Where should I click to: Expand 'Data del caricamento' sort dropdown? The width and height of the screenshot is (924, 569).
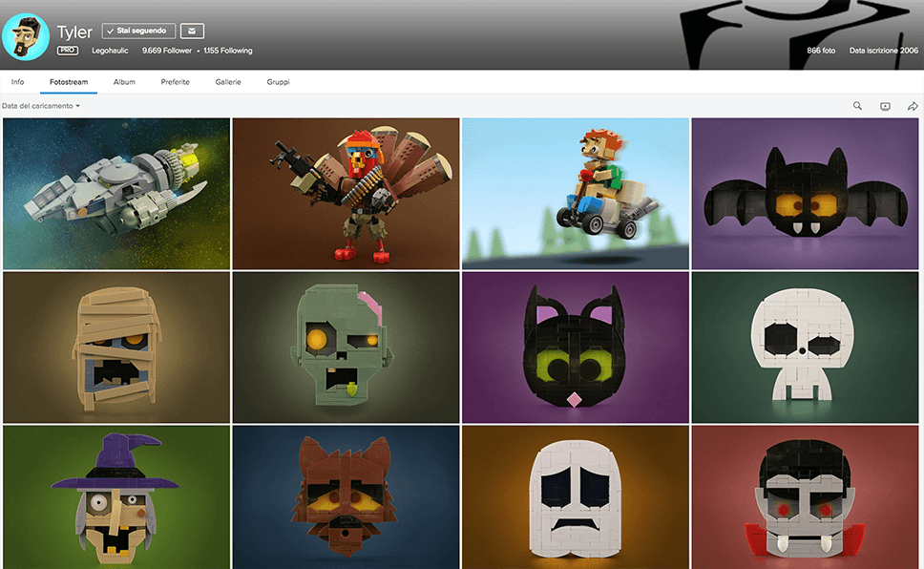41,106
